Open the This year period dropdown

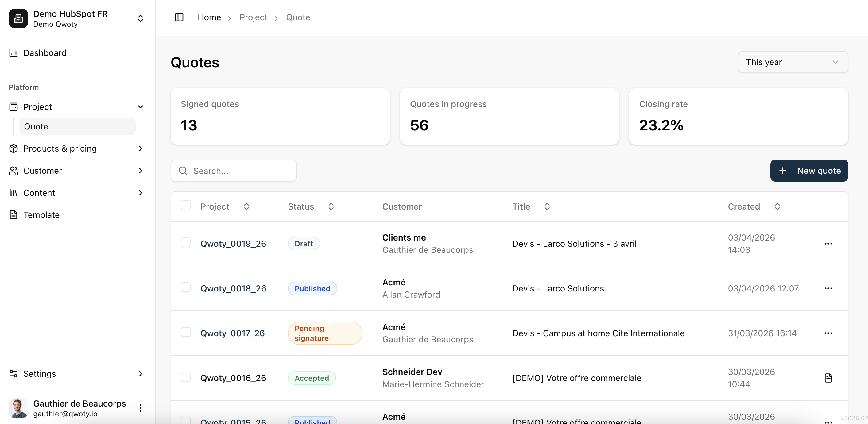point(793,62)
